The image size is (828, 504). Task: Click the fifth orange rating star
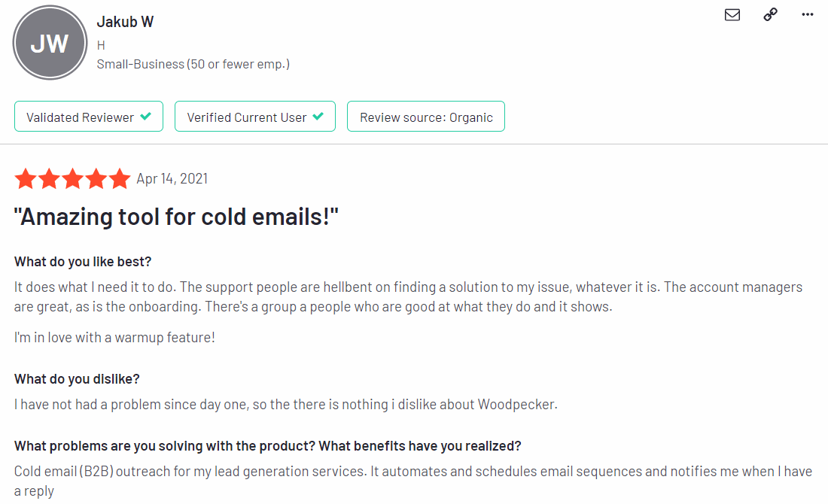(120, 178)
